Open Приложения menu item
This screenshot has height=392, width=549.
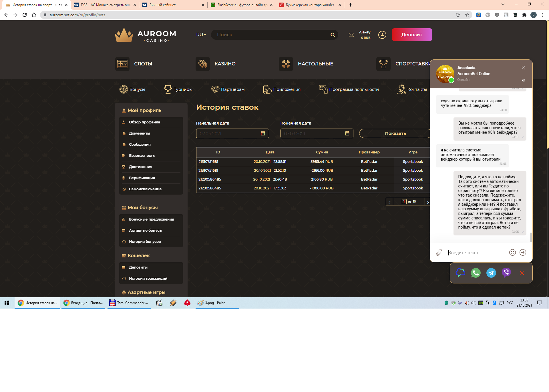coord(282,89)
